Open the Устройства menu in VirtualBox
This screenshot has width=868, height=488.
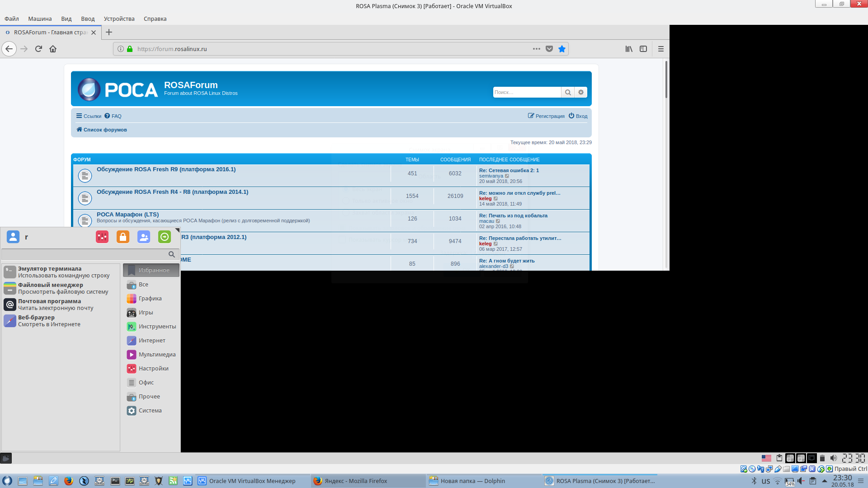point(119,19)
